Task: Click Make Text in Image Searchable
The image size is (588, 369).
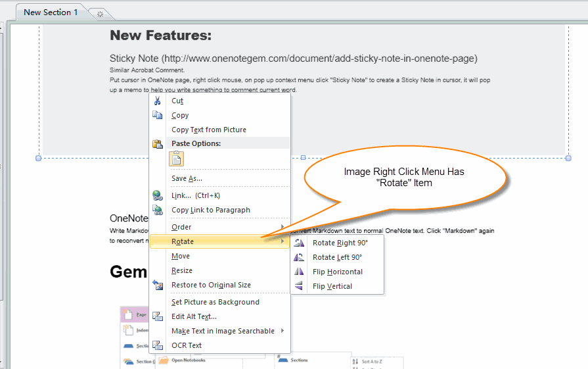Action: pyautogui.click(x=220, y=331)
